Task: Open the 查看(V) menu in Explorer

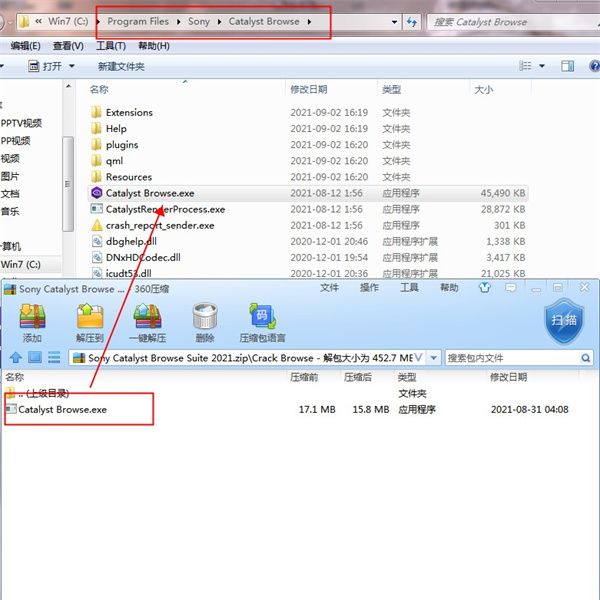Action: coord(68,46)
